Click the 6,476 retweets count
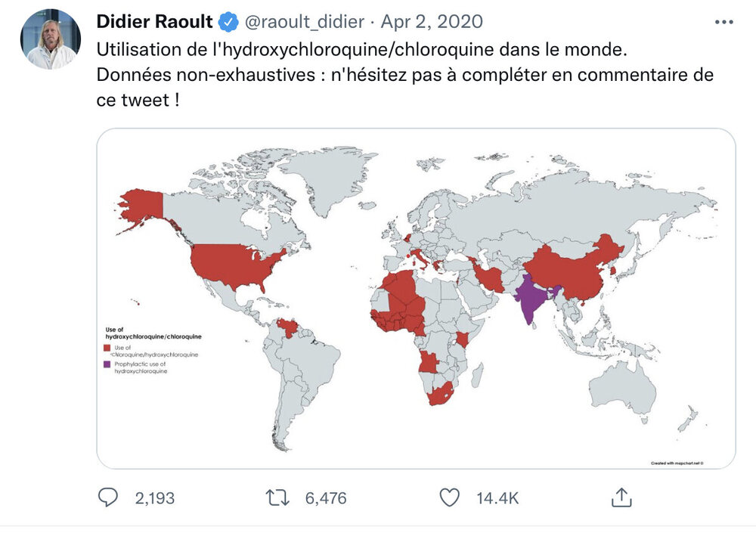Screen dimensions: 756x536 [x=326, y=498]
